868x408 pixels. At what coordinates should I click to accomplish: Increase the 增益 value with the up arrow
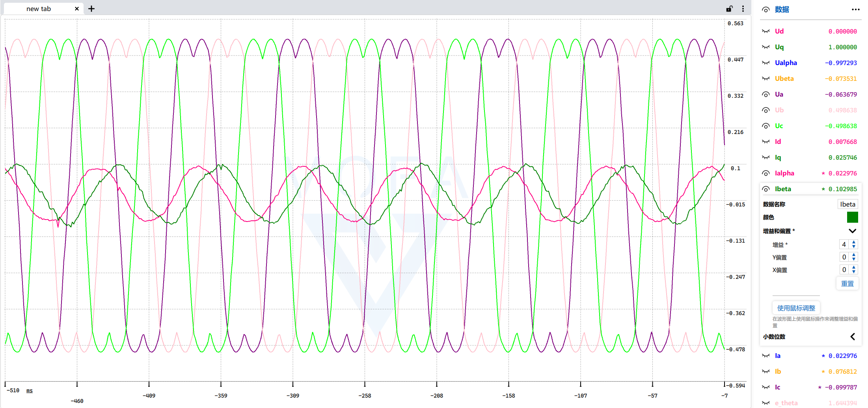click(x=854, y=242)
